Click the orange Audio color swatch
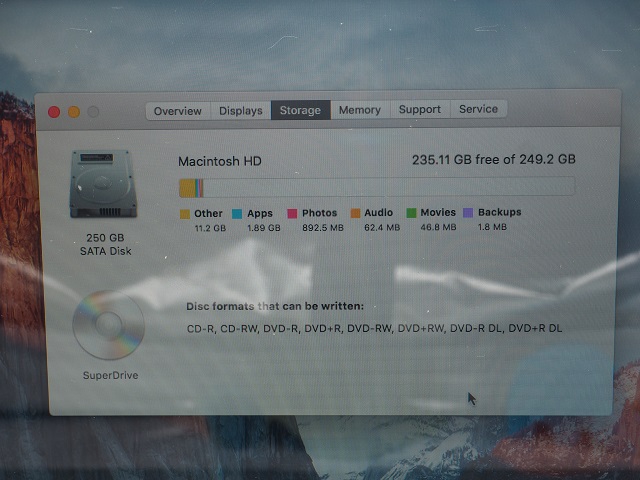640x480 pixels. (356, 213)
